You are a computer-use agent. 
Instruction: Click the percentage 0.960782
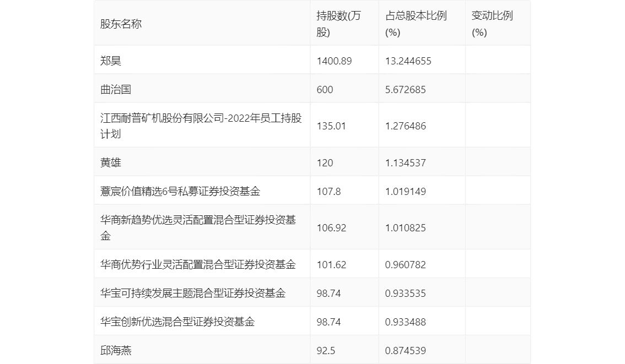[x=406, y=265]
